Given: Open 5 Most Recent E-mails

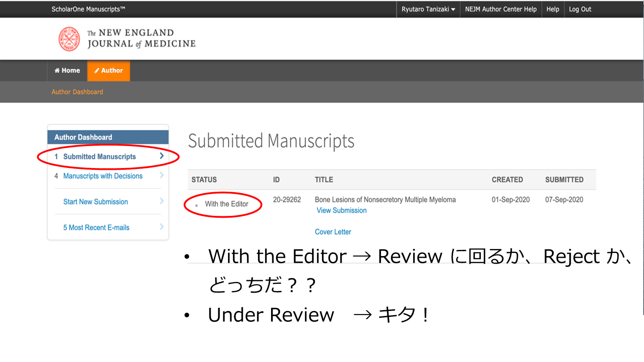Looking at the screenshot, I should (x=96, y=228).
